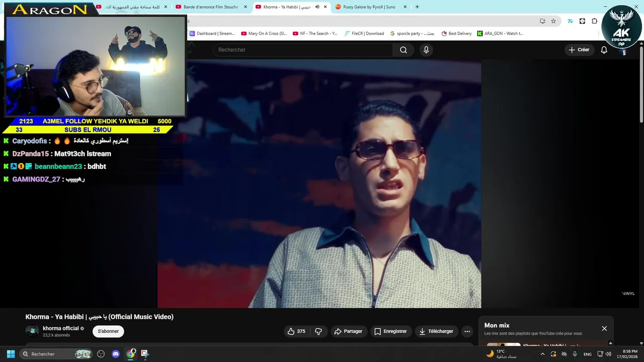Click install app icon in address bar
644x362 pixels.
pyautogui.click(x=542, y=21)
